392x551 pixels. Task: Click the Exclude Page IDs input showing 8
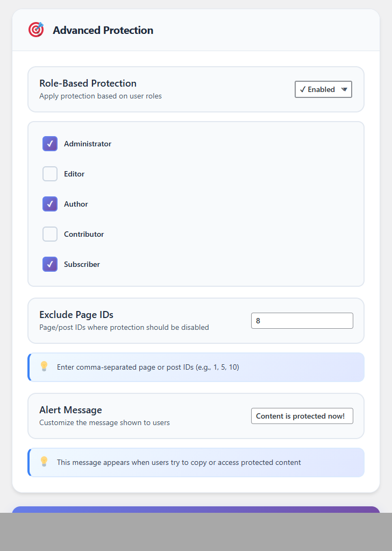click(302, 320)
